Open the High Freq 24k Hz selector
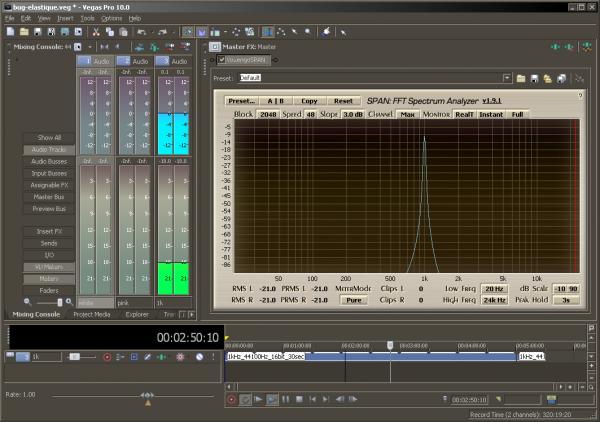 494,300
